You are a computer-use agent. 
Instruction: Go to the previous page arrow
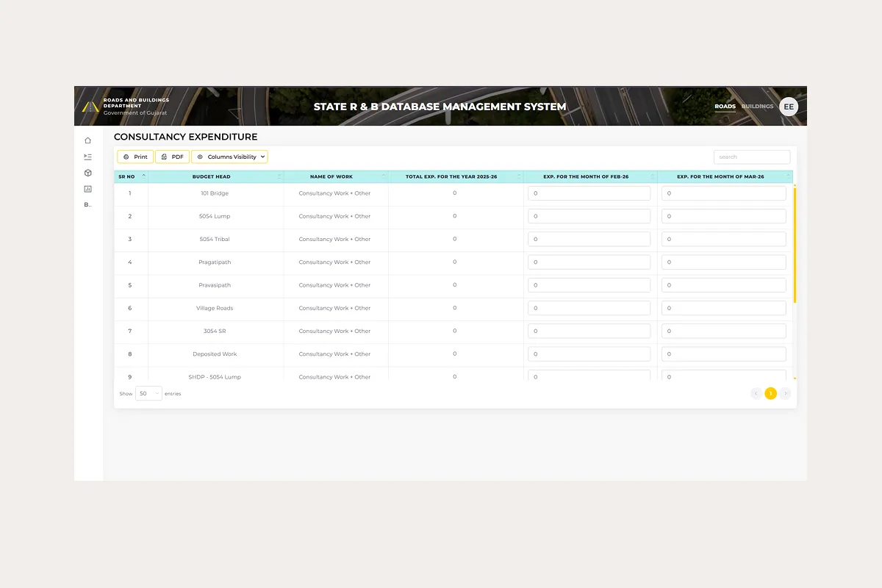756,394
